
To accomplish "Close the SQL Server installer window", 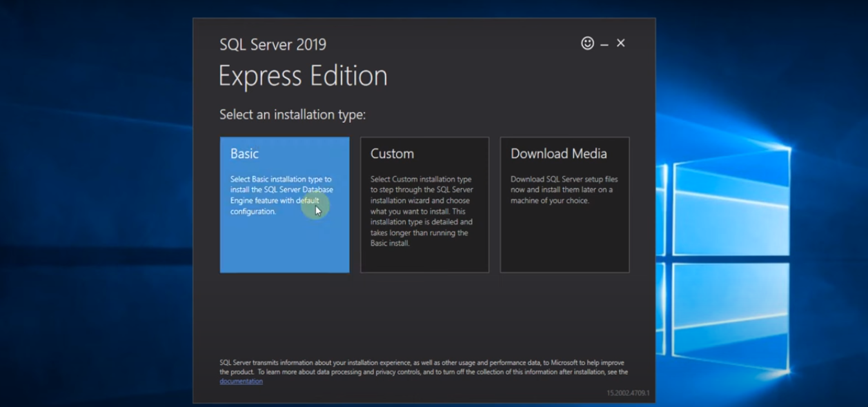I will 621,43.
